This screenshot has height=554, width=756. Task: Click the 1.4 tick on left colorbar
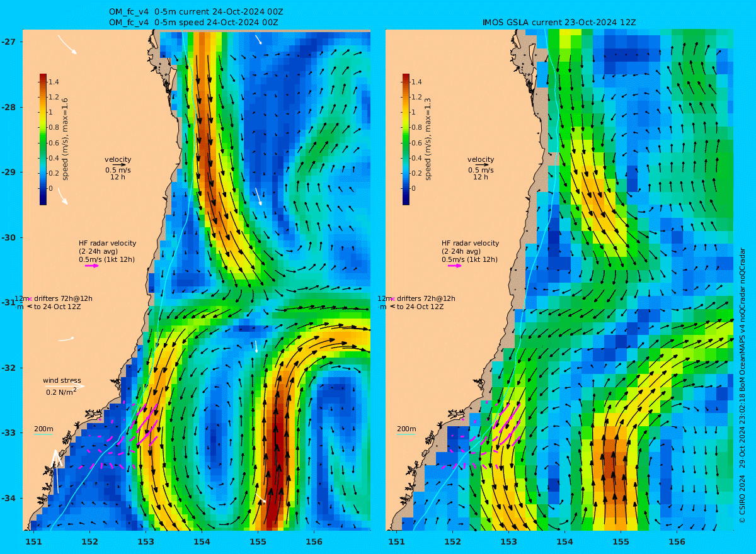pos(54,82)
